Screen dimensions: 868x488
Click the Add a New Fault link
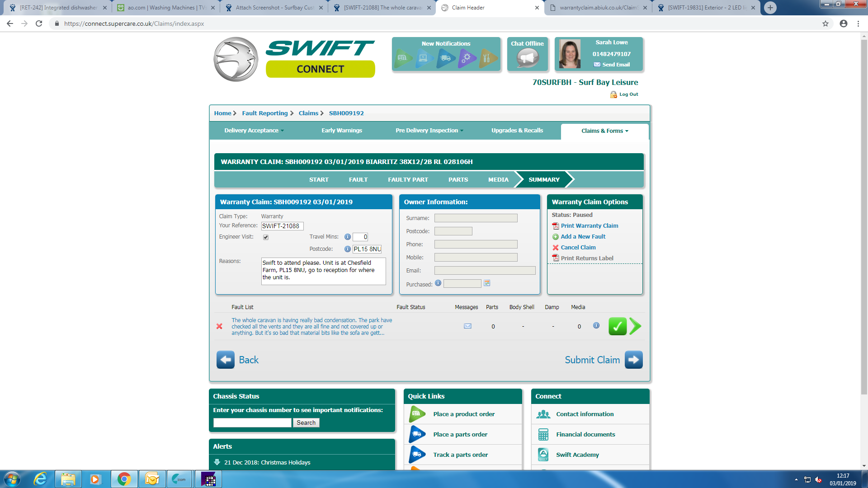[x=583, y=237]
